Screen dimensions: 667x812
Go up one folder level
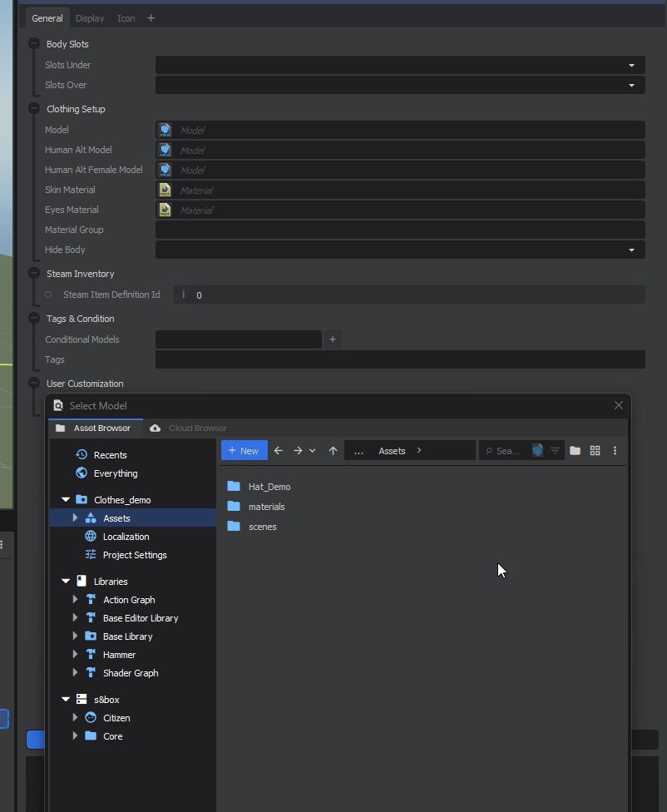coord(333,451)
